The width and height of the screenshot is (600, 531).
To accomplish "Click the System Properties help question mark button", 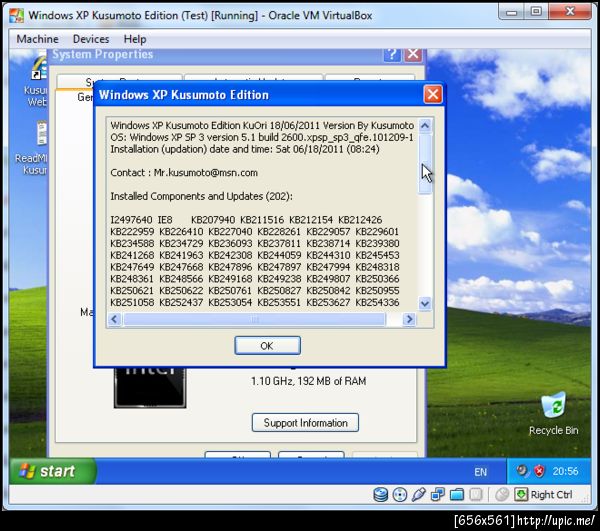I will 392,55.
